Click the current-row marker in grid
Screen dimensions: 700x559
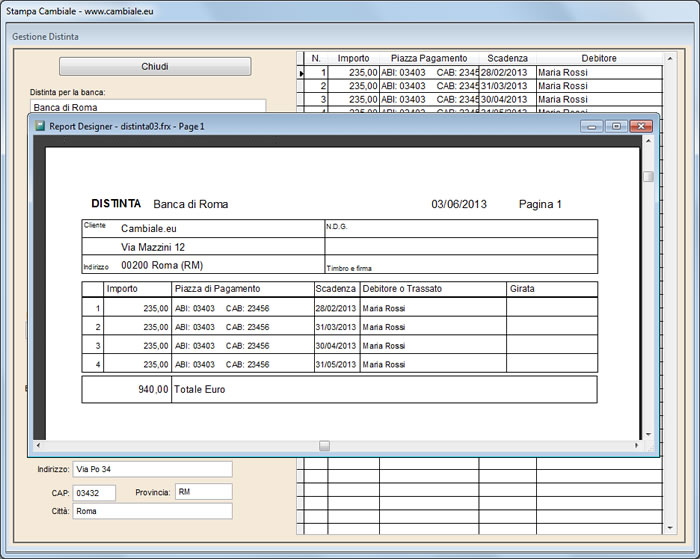pos(301,73)
